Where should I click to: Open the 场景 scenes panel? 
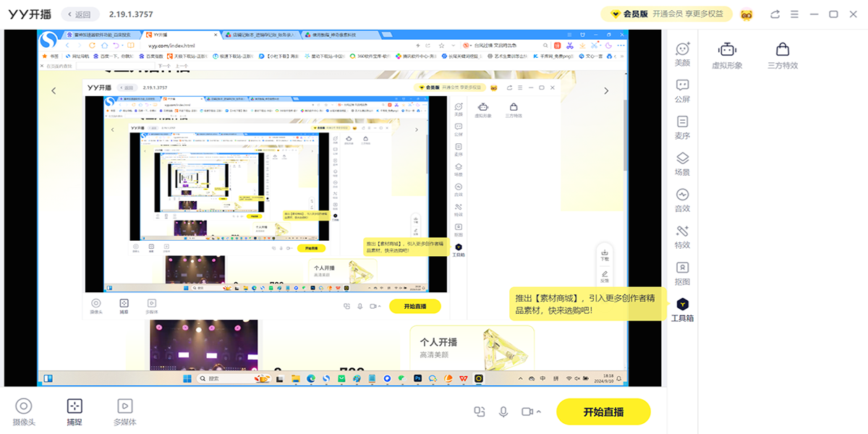click(x=681, y=165)
